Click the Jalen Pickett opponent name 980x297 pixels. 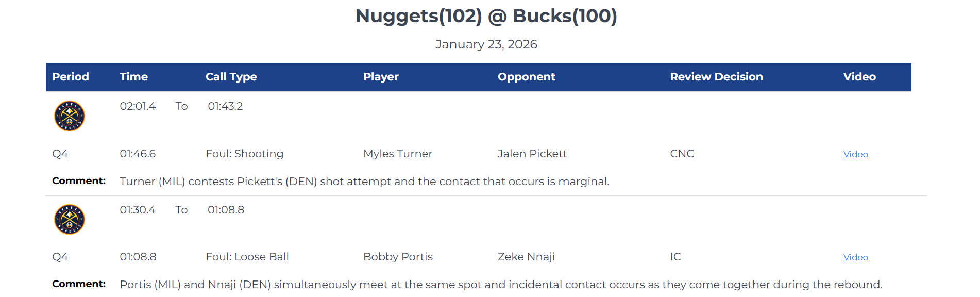coord(532,154)
